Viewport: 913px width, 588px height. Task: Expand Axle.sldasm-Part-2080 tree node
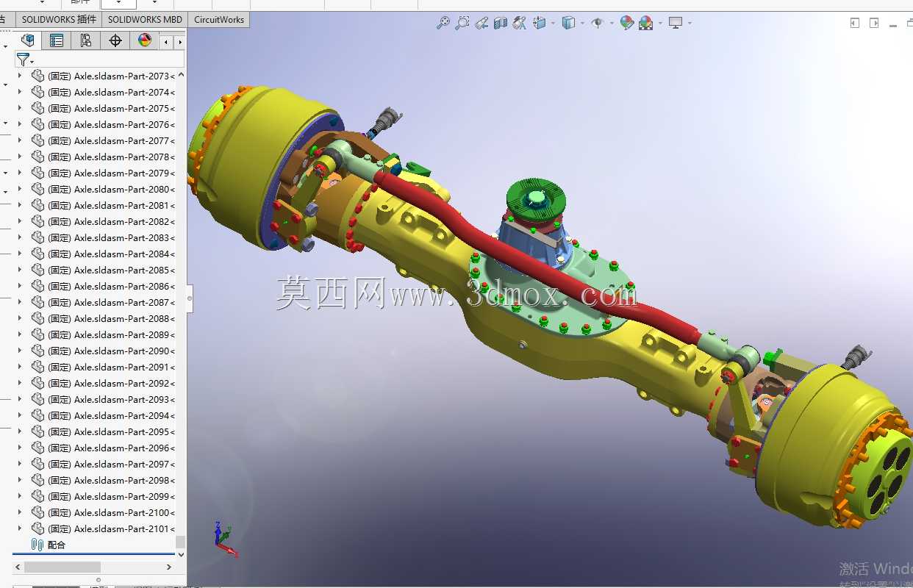click(20, 189)
